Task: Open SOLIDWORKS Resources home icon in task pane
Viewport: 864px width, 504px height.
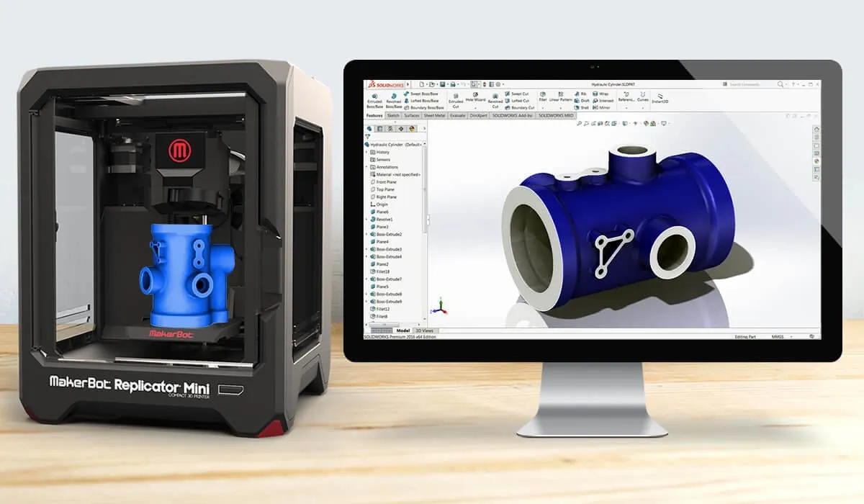Action: pyautogui.click(x=816, y=129)
